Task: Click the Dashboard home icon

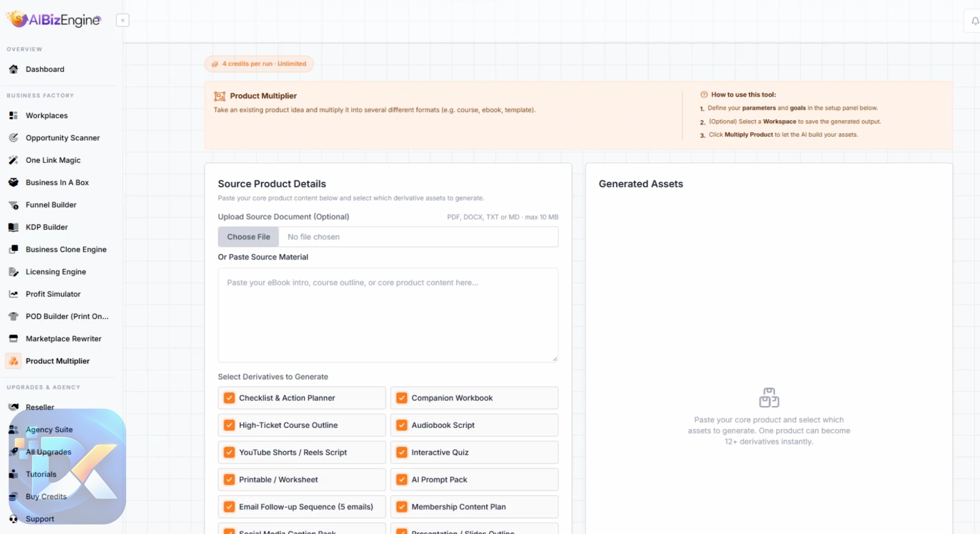Action: click(x=14, y=69)
